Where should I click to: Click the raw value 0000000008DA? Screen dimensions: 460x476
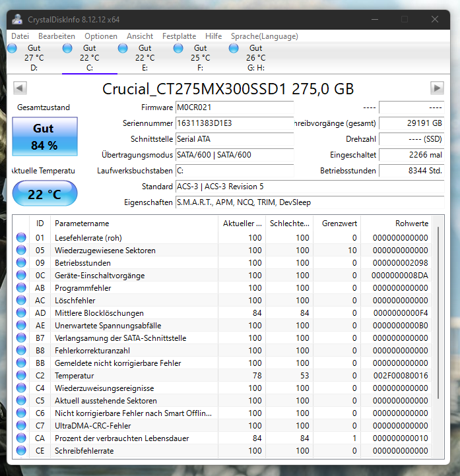(x=399, y=276)
